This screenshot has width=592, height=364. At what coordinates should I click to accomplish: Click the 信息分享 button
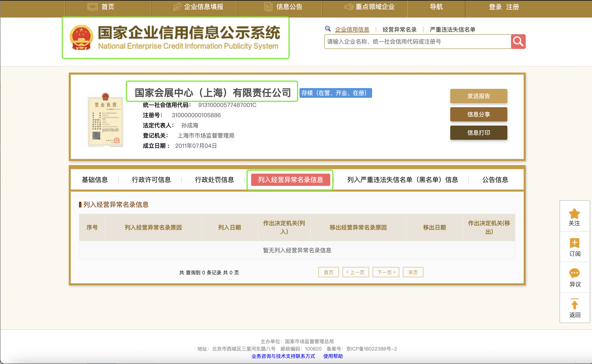[x=479, y=114]
